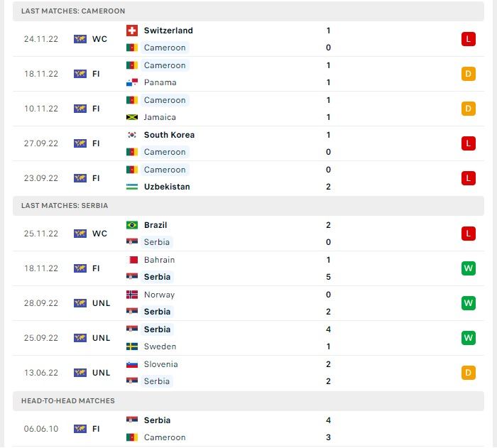The height and width of the screenshot is (448, 497).
Task: Click the red L badge for Switzerland match
Action: 469,39
